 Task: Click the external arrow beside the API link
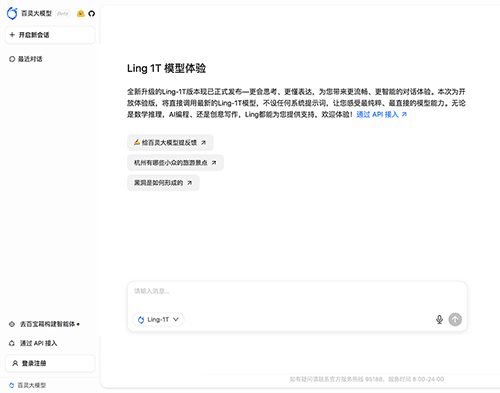(404, 114)
